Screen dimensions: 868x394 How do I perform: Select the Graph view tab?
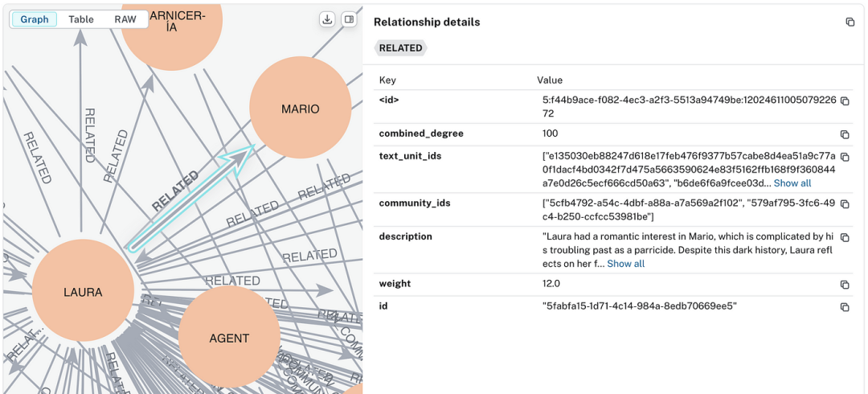(35, 19)
